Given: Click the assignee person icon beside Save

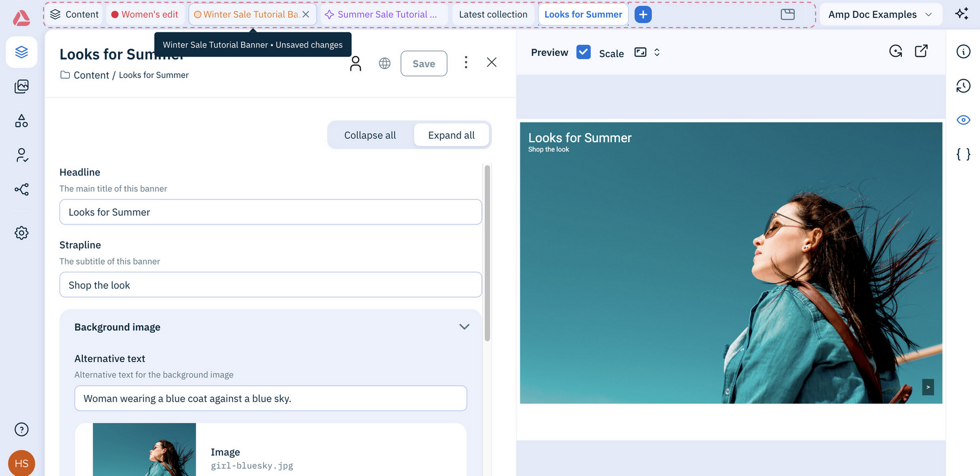Looking at the screenshot, I should [x=356, y=64].
